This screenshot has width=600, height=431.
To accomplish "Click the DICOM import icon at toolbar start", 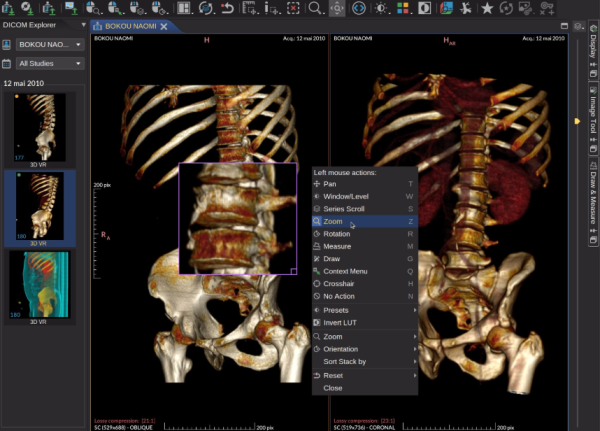I will (x=8, y=8).
